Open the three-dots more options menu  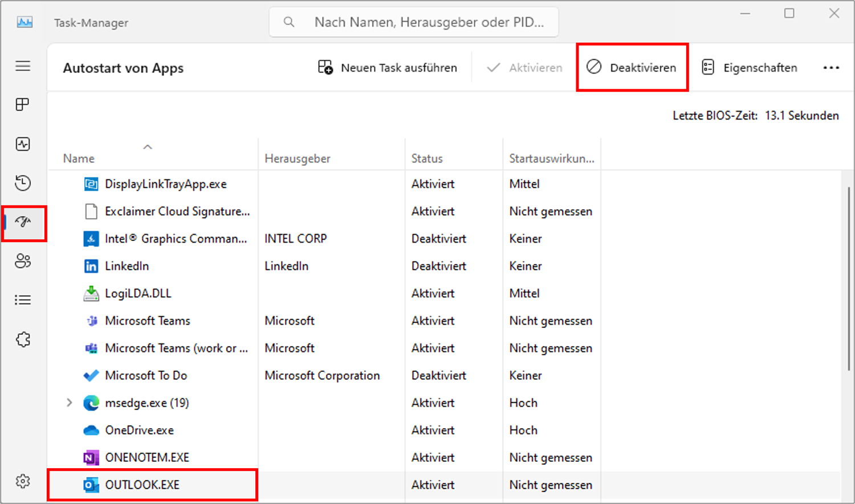[831, 68]
